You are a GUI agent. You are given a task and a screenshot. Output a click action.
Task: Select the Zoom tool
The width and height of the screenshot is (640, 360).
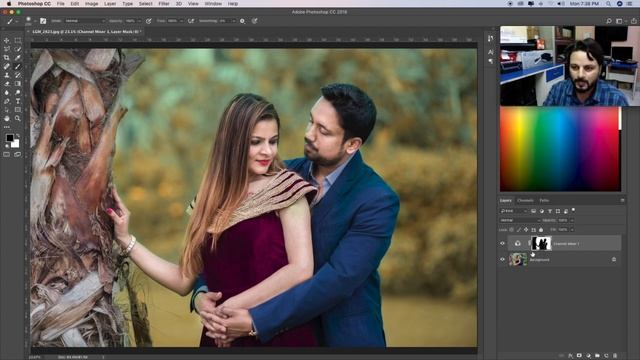tap(18, 118)
